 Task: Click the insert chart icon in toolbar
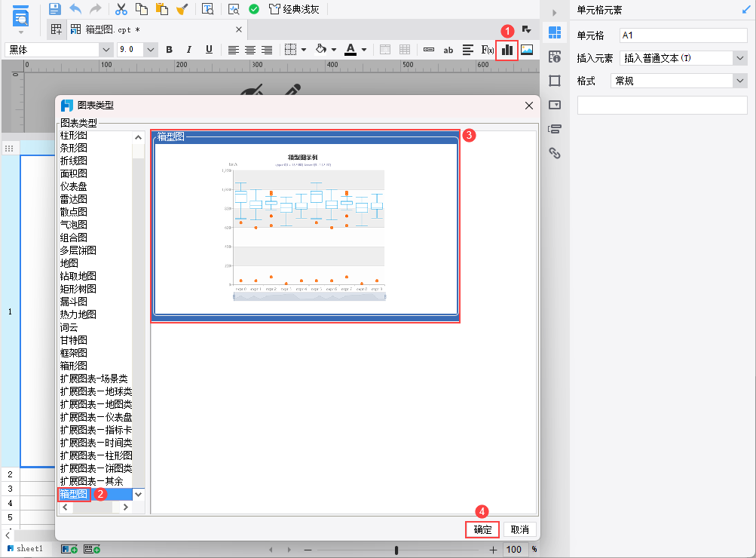point(507,50)
